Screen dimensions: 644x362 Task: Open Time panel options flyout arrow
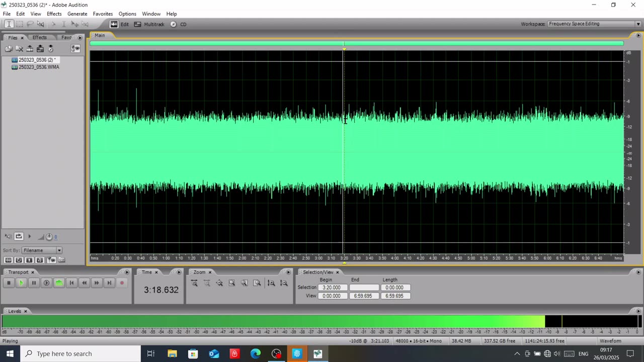[x=179, y=272]
